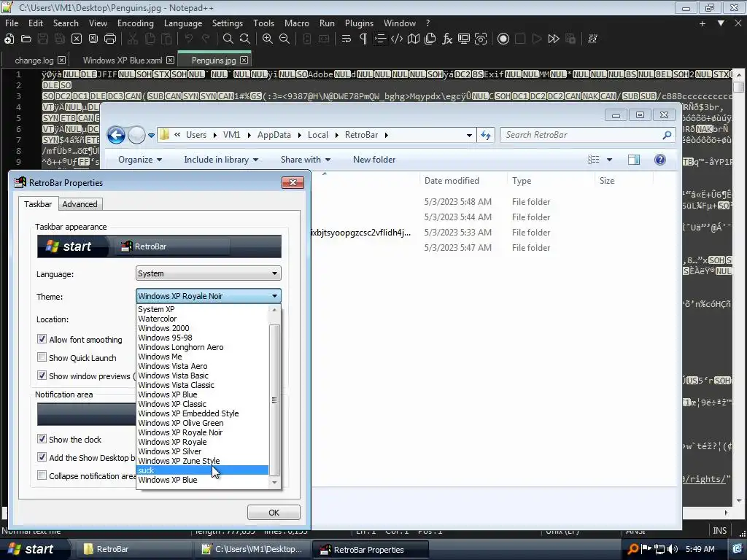Open recent pages arrow next to forward button
Viewport: 747px width, 560px height.
(x=151, y=135)
